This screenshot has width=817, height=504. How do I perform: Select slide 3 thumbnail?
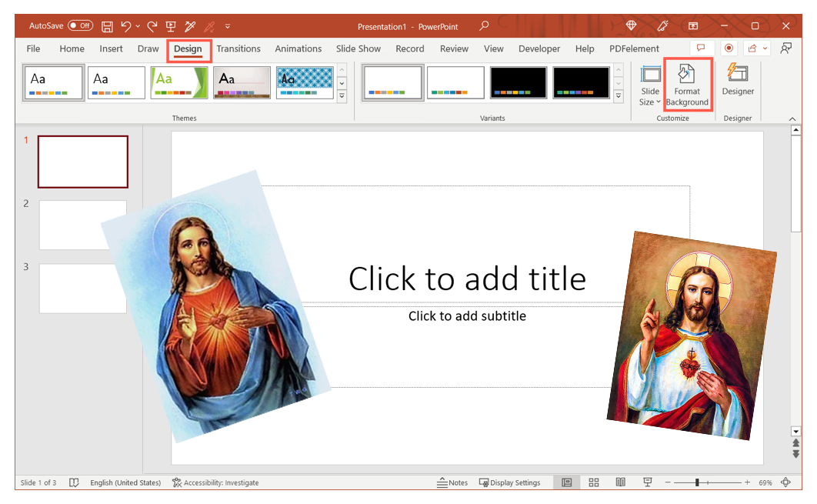click(x=83, y=289)
